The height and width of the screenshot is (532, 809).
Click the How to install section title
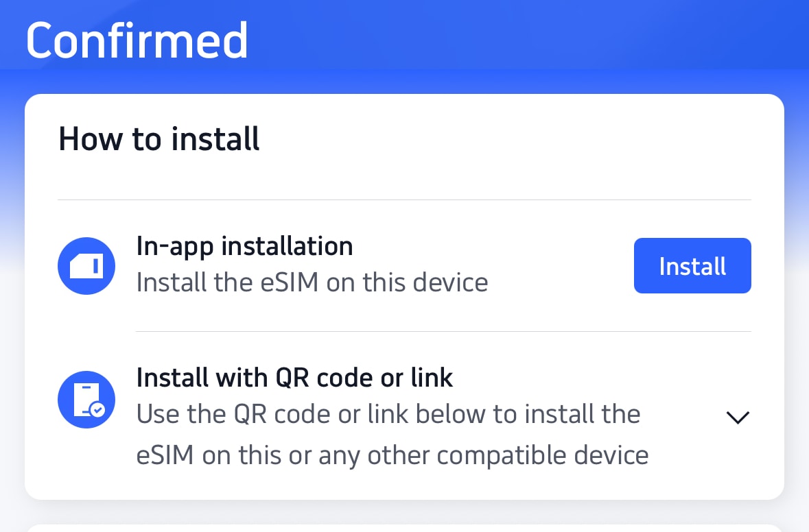(159, 139)
